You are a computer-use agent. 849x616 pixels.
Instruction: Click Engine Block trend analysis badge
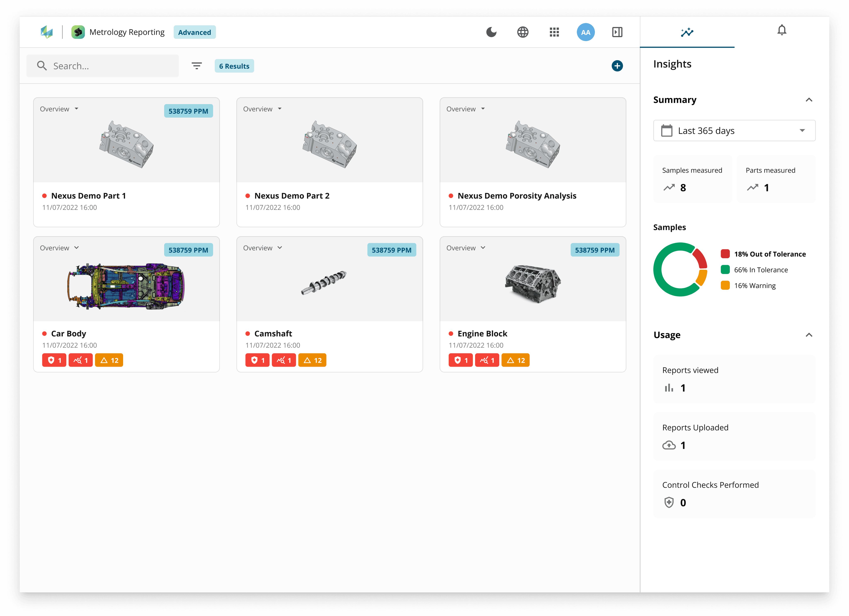point(487,360)
